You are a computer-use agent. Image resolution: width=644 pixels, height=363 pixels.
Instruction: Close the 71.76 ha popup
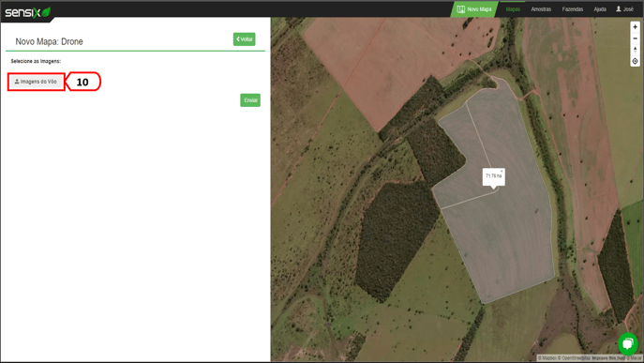502,171
